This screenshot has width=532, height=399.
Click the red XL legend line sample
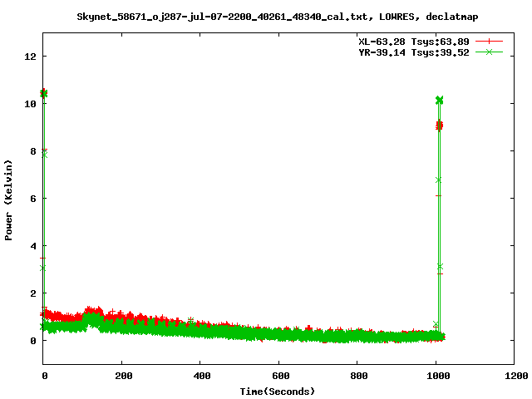tap(489, 42)
